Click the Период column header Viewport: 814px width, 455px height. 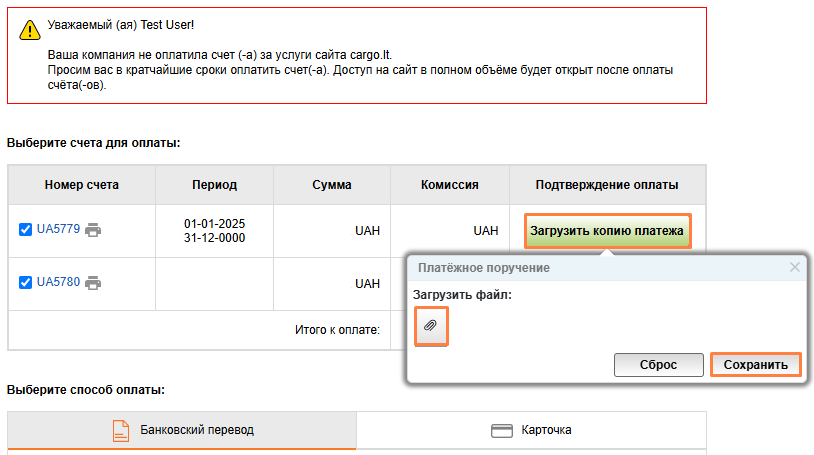[x=214, y=185]
